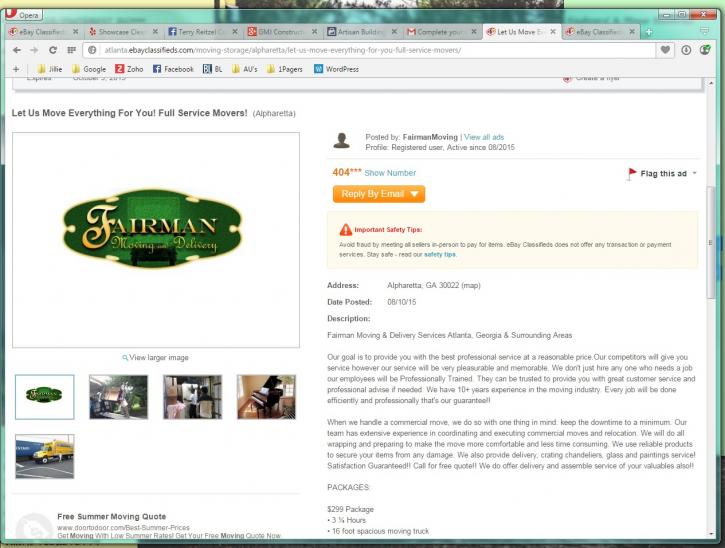Open the (map) link beside address
The image size is (725, 548).
[x=471, y=285]
